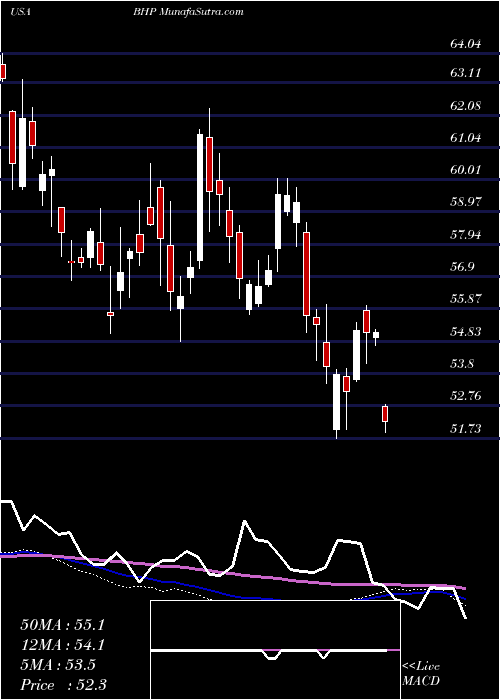Click the 56.9 price level label

point(462,267)
